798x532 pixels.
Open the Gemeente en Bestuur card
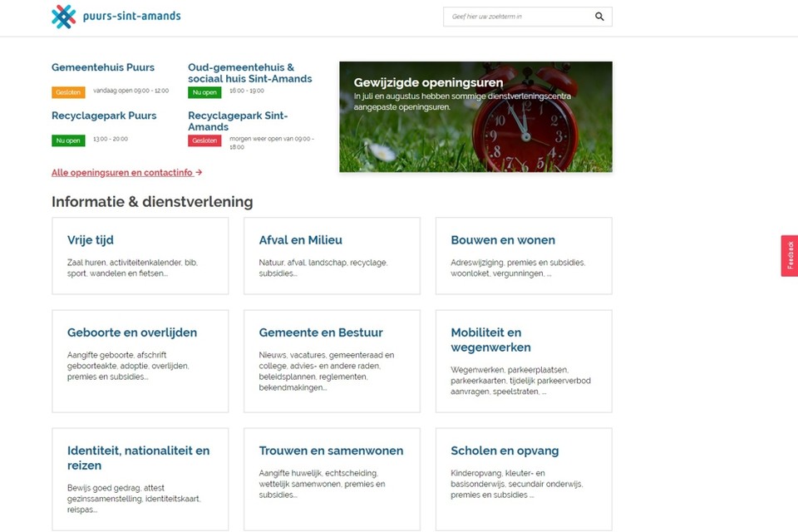pyautogui.click(x=332, y=361)
